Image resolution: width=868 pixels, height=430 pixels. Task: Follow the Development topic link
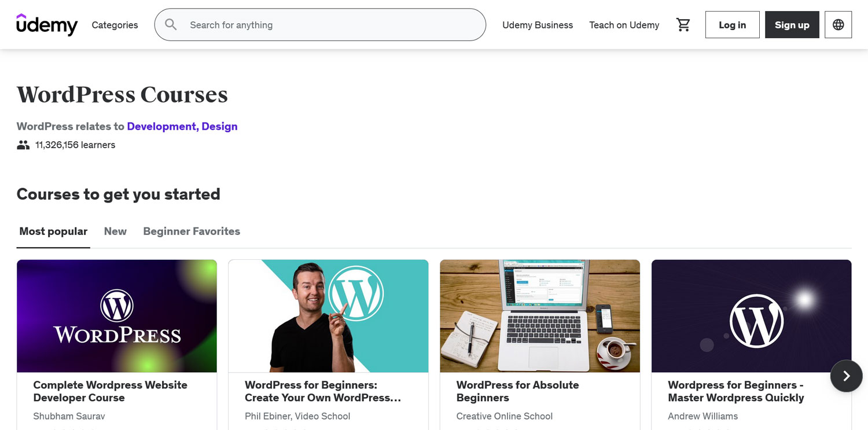[x=161, y=126]
